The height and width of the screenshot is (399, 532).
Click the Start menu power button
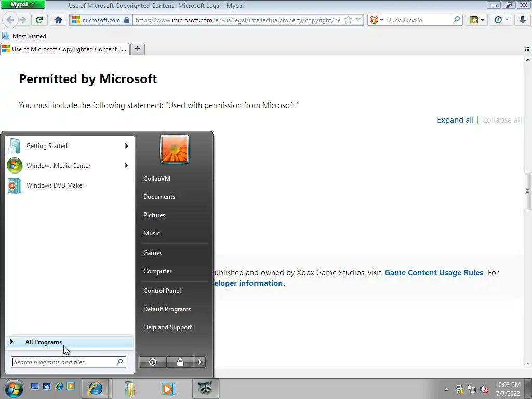[x=153, y=362]
